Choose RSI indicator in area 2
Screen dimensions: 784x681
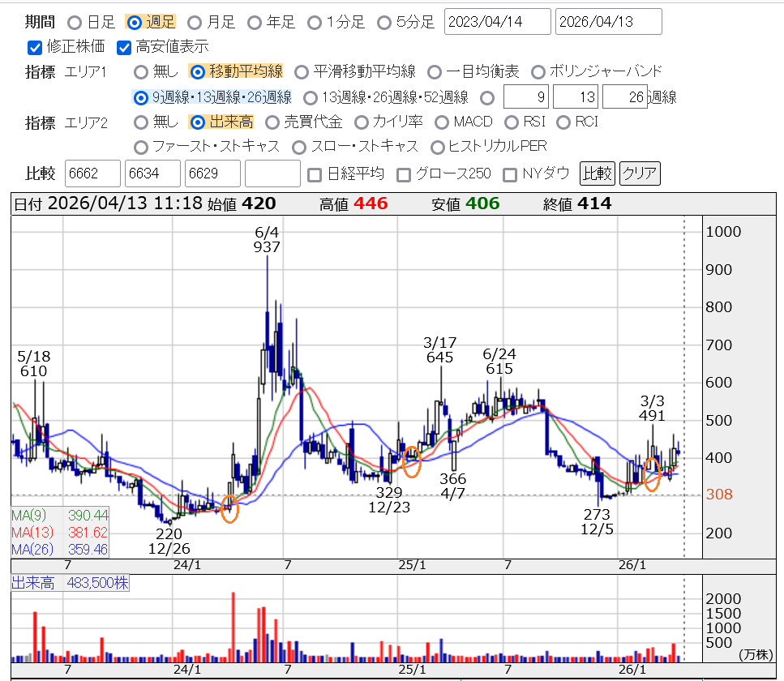click(512, 122)
